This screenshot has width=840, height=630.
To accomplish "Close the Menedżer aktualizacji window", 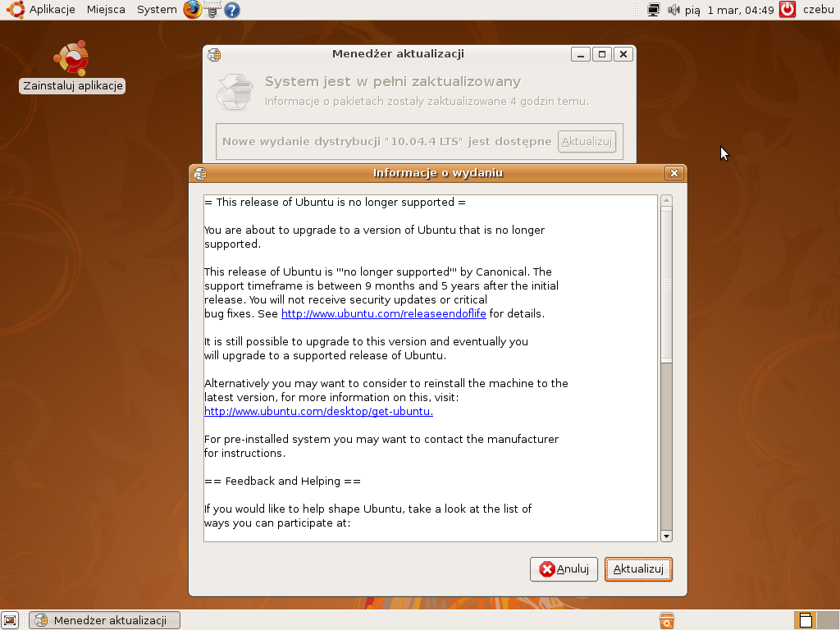I will pyautogui.click(x=623, y=54).
